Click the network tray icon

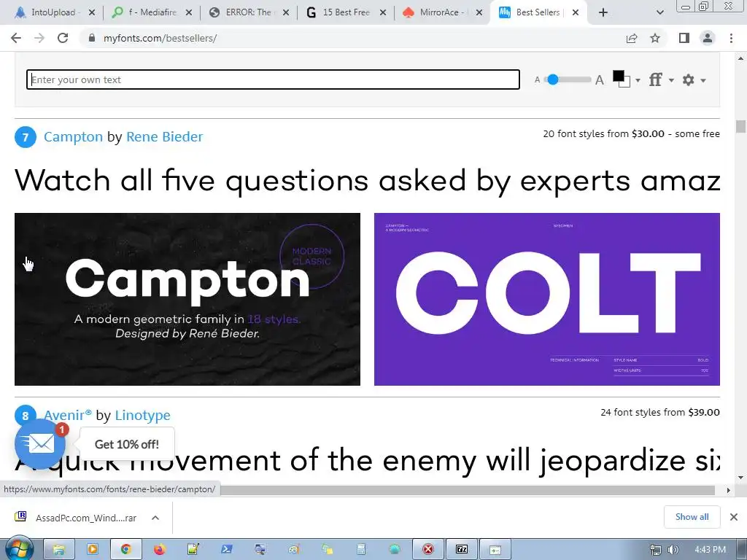pos(656,550)
